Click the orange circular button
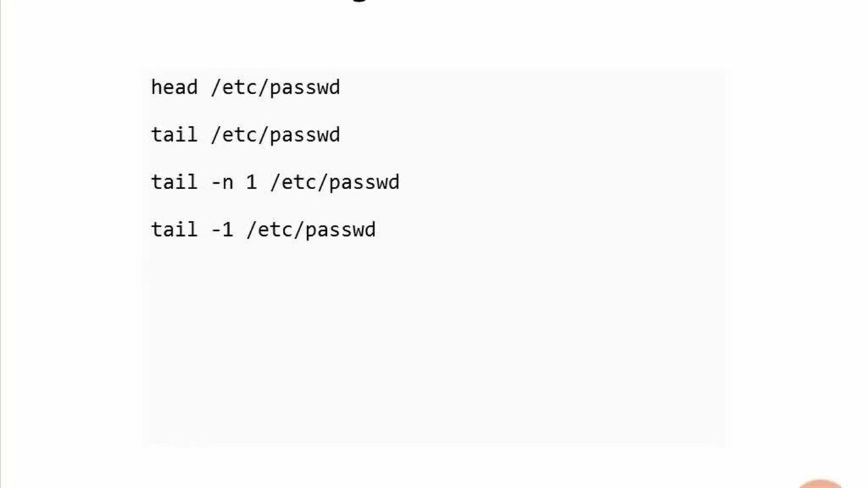This screenshot has width=868, height=488. [820, 483]
